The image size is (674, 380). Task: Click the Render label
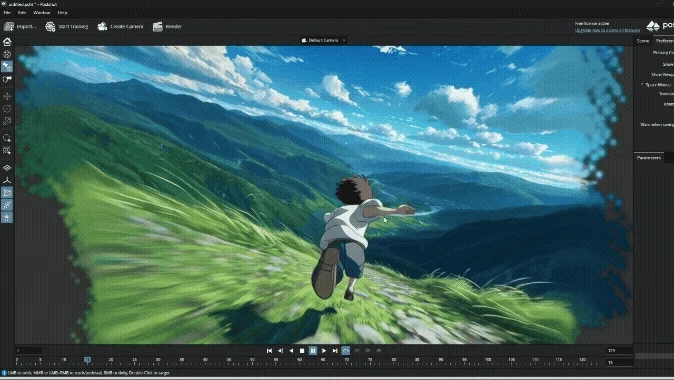coord(174,27)
